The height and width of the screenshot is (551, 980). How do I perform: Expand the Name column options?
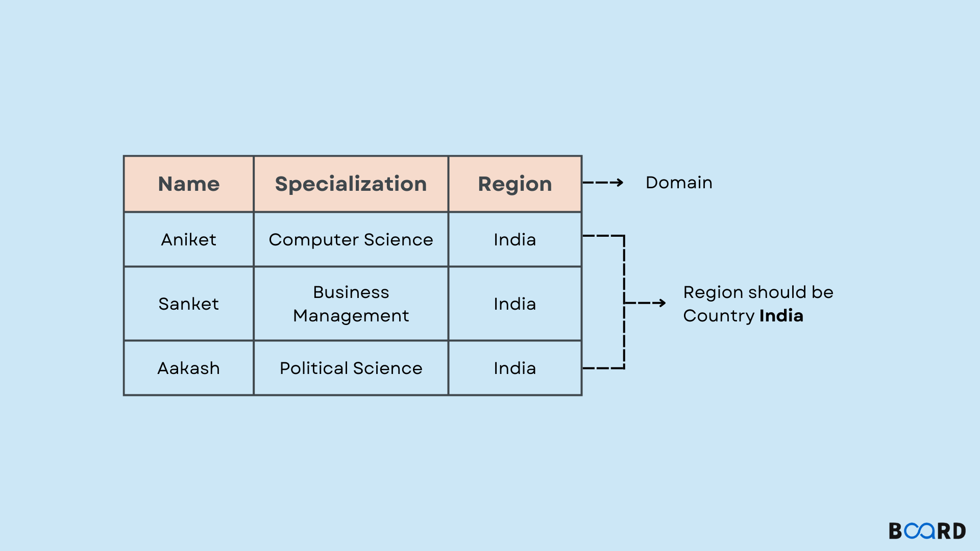189,184
